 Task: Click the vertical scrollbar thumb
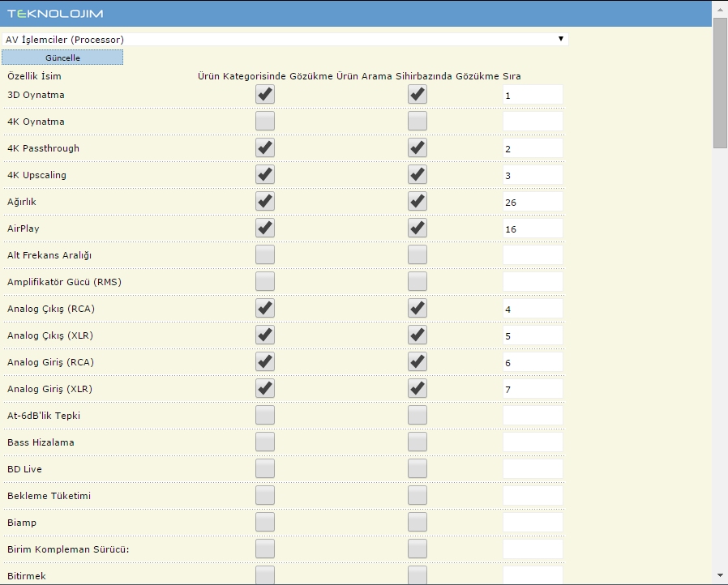(720, 83)
